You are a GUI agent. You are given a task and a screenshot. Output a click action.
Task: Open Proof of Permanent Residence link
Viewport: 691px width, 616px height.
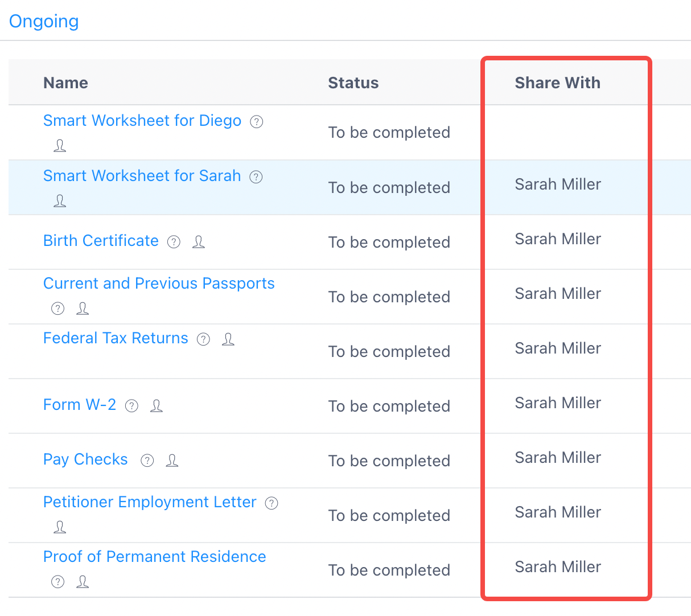pos(155,557)
